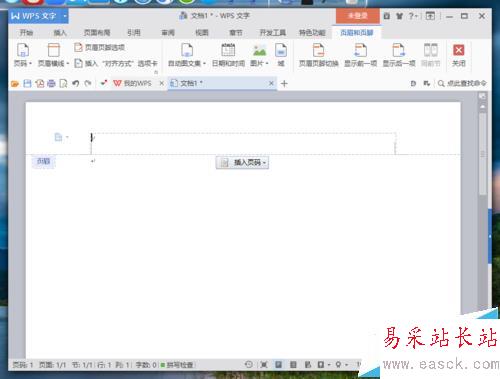
Task: Click the Header Footer Options button
Action: (x=99, y=47)
